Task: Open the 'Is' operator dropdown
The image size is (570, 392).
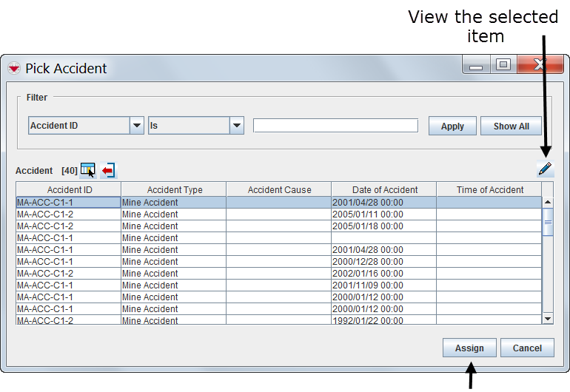Action: 236,126
